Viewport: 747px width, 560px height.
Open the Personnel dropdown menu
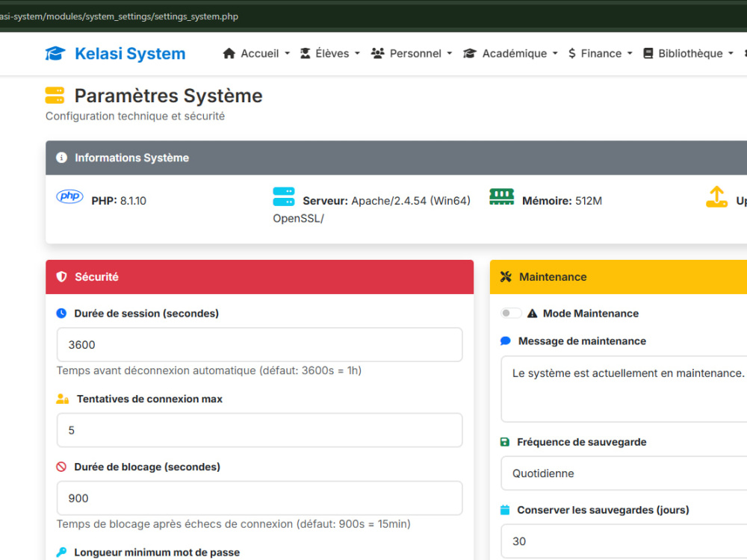tap(412, 53)
